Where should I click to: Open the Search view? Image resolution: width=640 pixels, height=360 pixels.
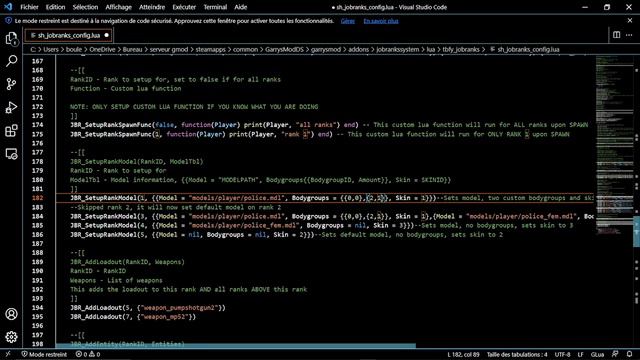[11, 61]
